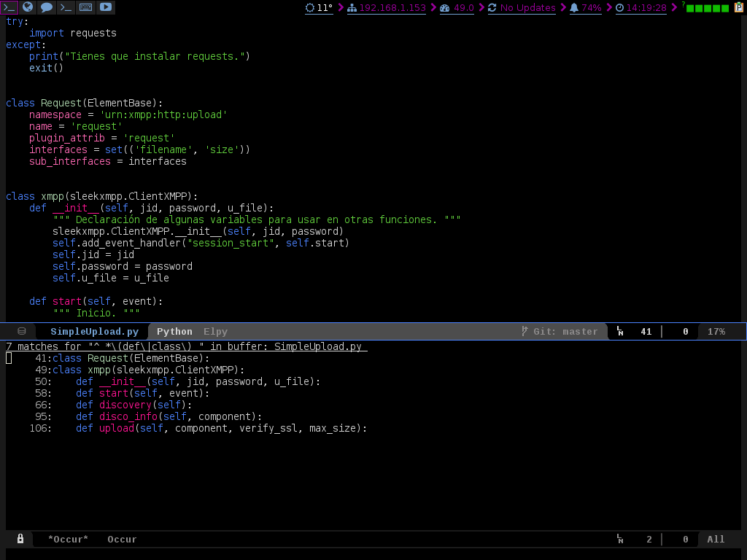This screenshot has height=560, width=747.
Task: Click the 74% indicator
Action: coord(591,7)
